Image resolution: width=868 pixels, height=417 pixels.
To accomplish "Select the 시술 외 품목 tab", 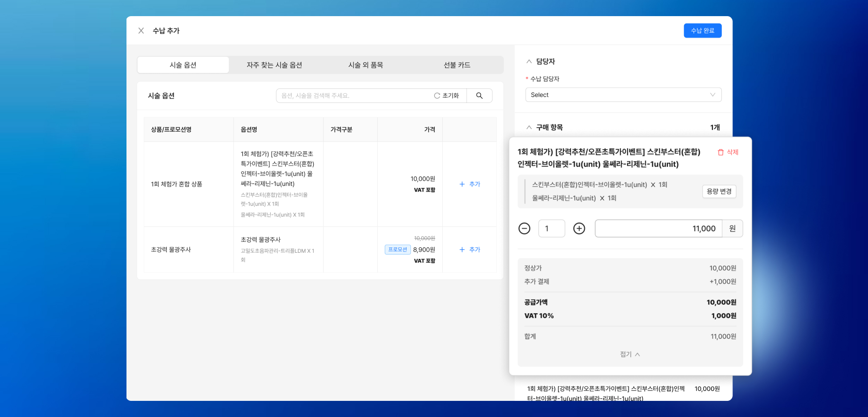I will [366, 65].
